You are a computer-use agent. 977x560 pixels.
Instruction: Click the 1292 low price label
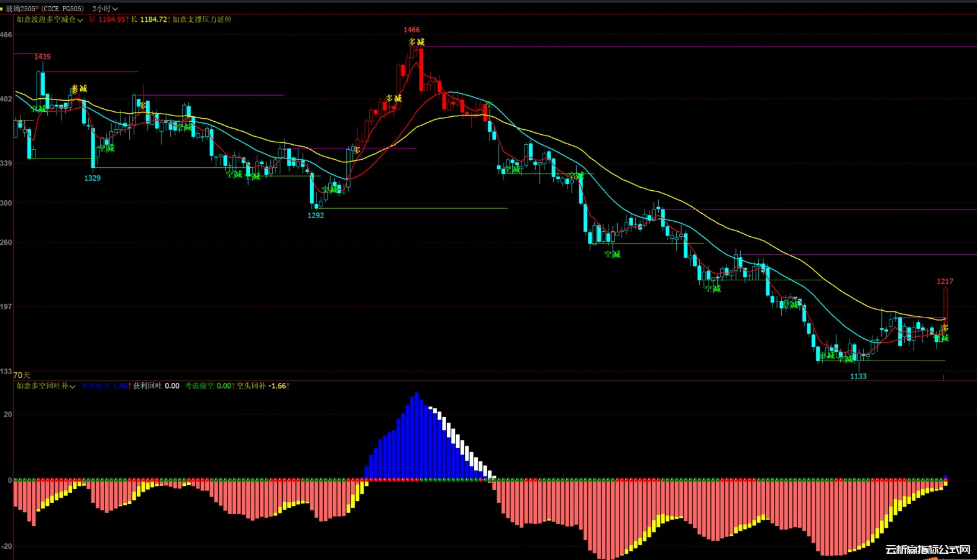point(316,216)
